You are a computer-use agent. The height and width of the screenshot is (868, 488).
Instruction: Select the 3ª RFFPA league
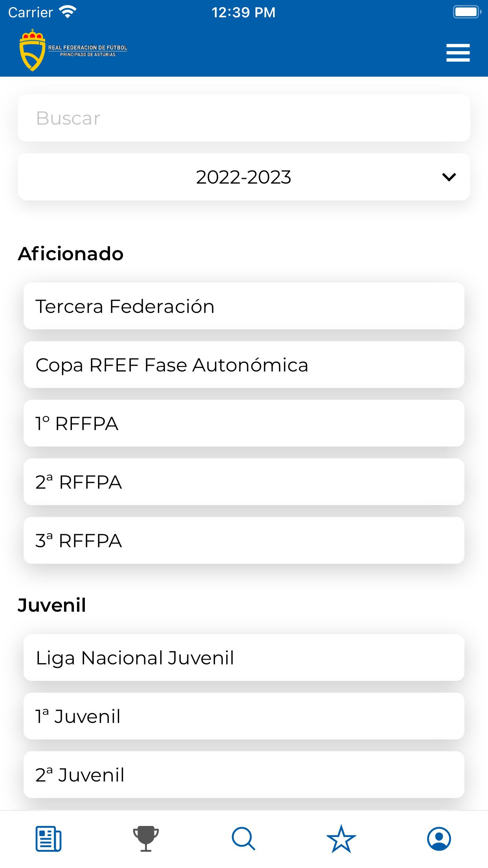[x=244, y=541]
